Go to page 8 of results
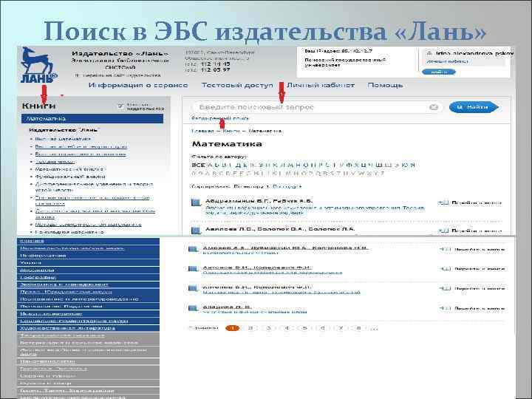 pos(358,328)
